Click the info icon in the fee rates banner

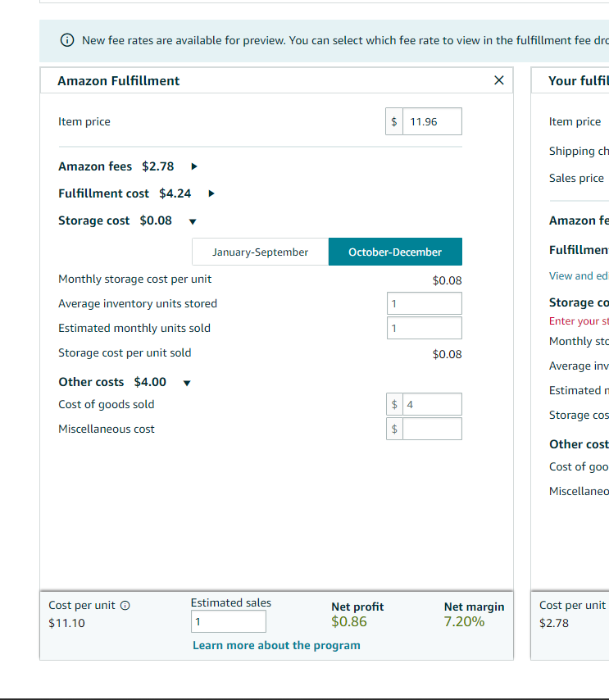pyautogui.click(x=67, y=40)
